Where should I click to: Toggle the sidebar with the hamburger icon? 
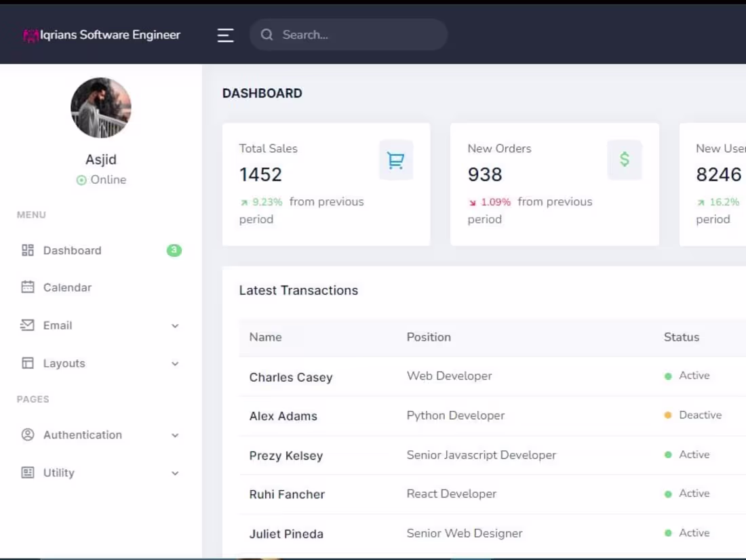[225, 35]
